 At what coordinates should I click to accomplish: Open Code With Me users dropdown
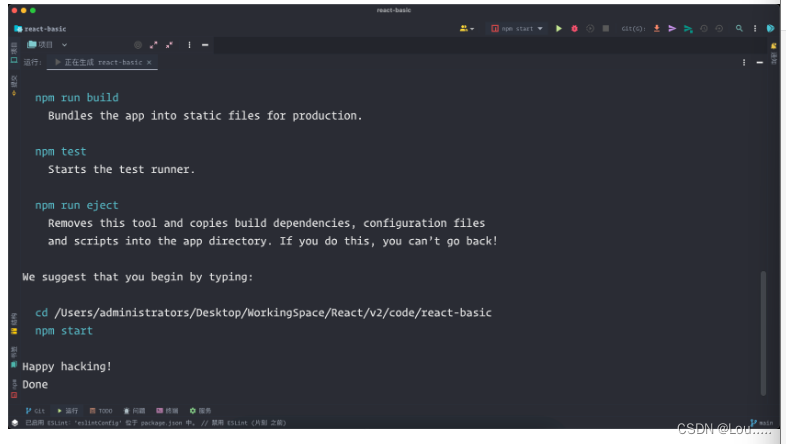pyautogui.click(x=467, y=29)
